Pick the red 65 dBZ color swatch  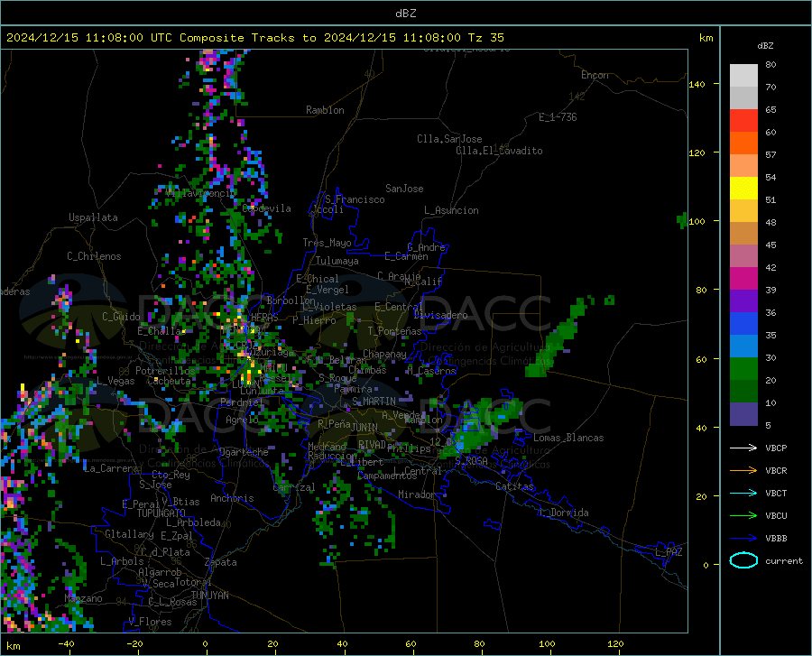click(743, 121)
